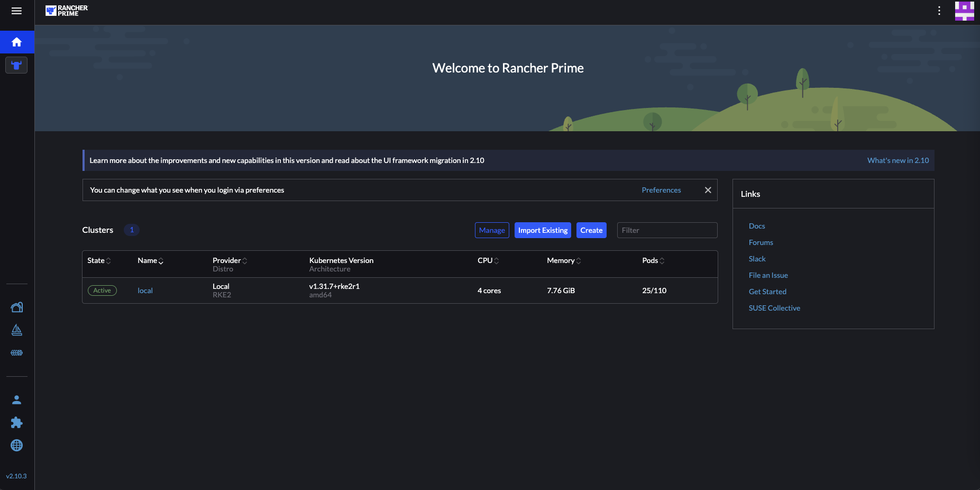The width and height of the screenshot is (980, 490).
Task: Open Continuous Delivery sailboat icon
Action: 17,330
